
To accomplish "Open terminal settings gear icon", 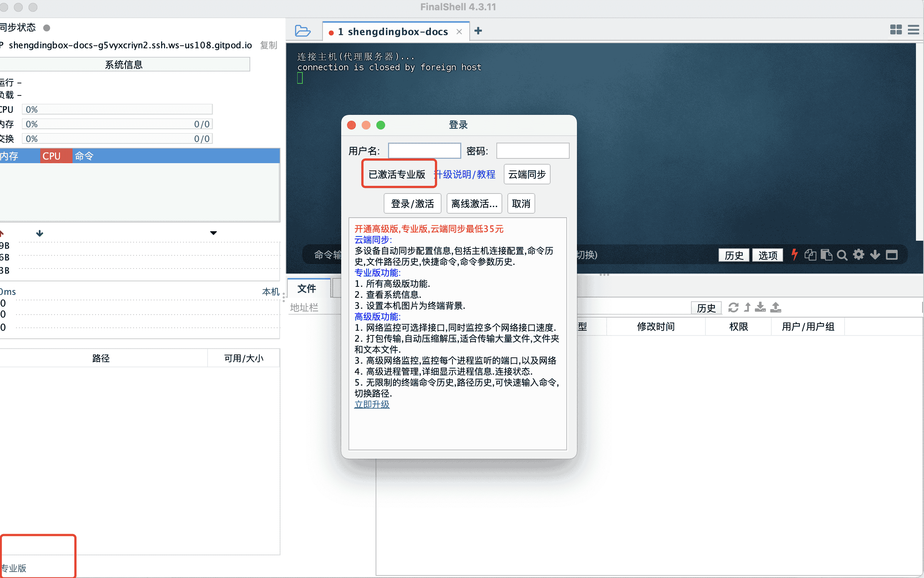I will click(858, 255).
